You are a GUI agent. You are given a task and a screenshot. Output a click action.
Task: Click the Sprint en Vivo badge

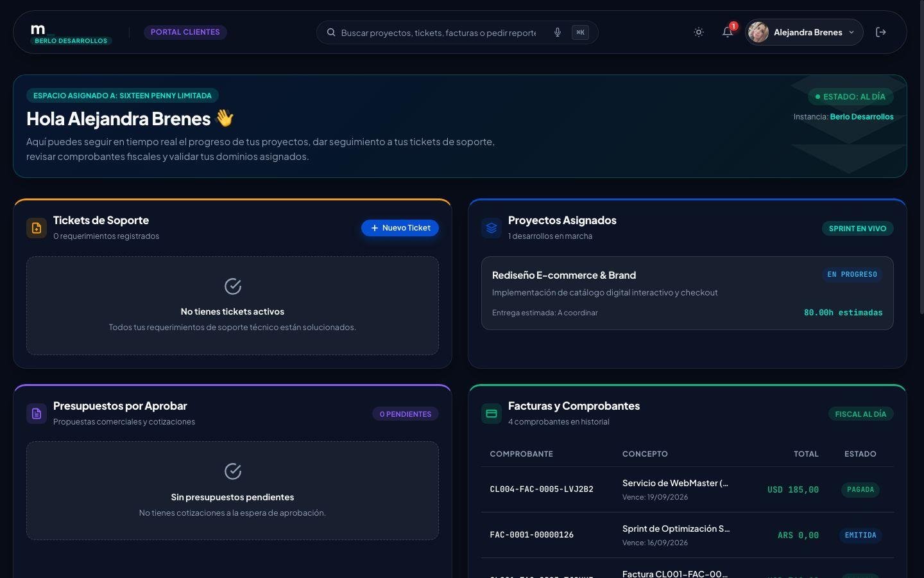tap(857, 229)
